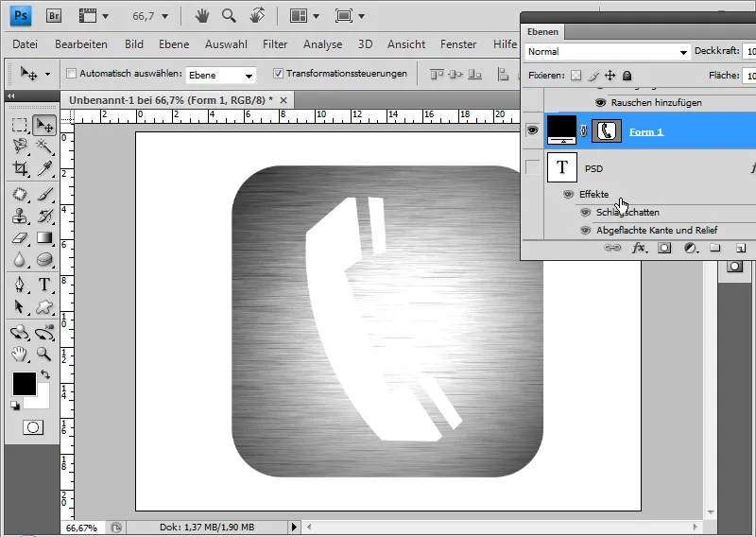
Task: Reset default foreground and background colors
Action: point(15,406)
